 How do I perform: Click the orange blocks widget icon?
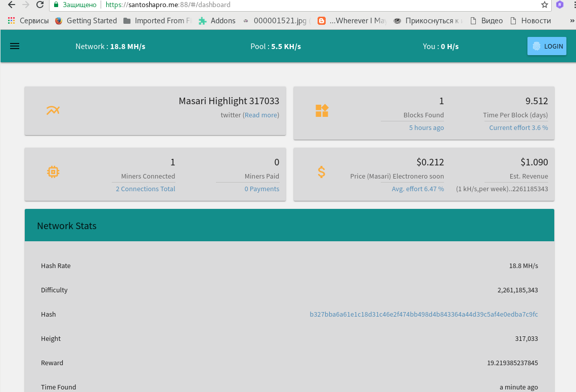click(322, 111)
